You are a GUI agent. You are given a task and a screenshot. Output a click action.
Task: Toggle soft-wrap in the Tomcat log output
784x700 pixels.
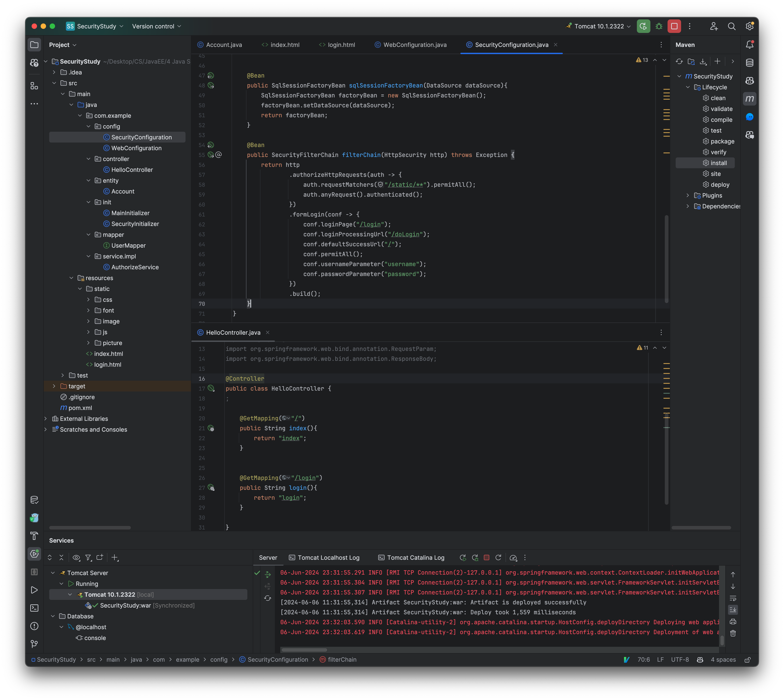pyautogui.click(x=733, y=598)
